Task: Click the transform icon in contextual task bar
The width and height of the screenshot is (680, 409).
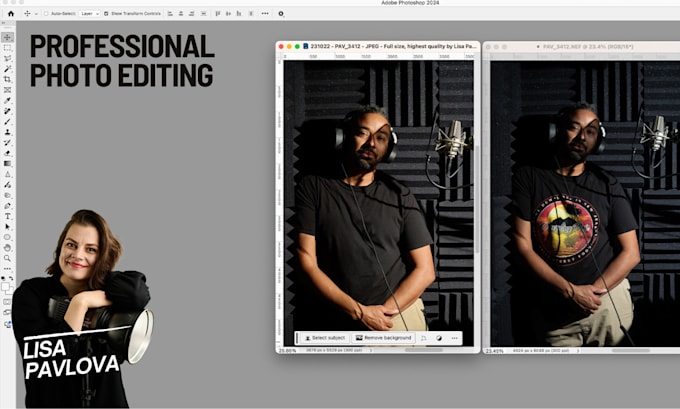Action: pyautogui.click(x=424, y=338)
